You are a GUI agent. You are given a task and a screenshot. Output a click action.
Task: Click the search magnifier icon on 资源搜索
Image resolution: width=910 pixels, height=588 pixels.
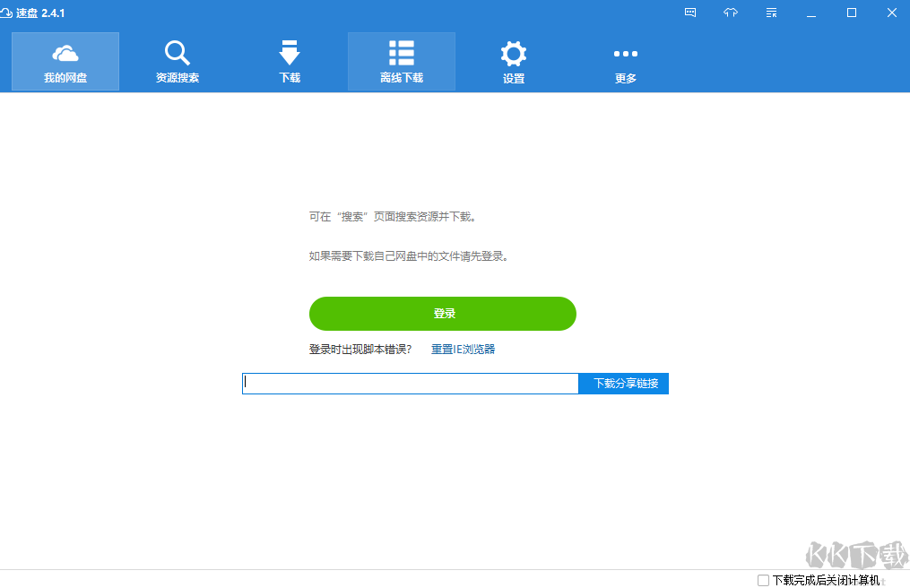tap(177, 52)
